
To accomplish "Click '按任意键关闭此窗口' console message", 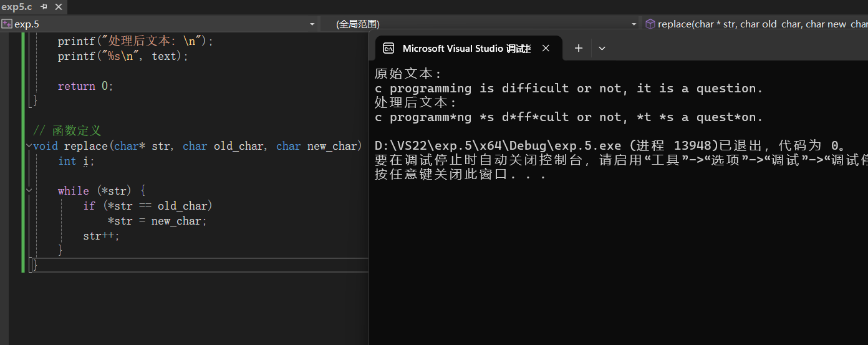I will point(460,175).
